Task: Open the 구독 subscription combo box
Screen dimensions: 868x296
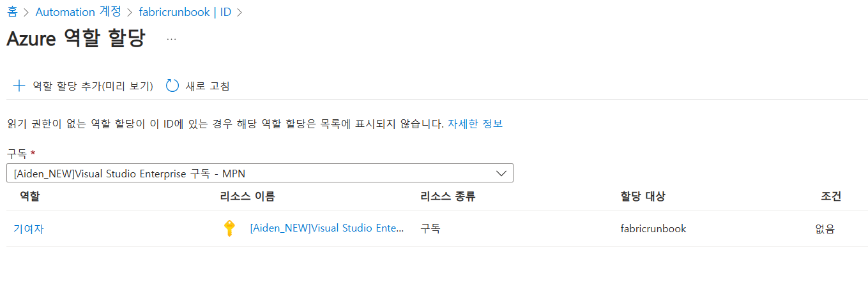Action: point(260,173)
